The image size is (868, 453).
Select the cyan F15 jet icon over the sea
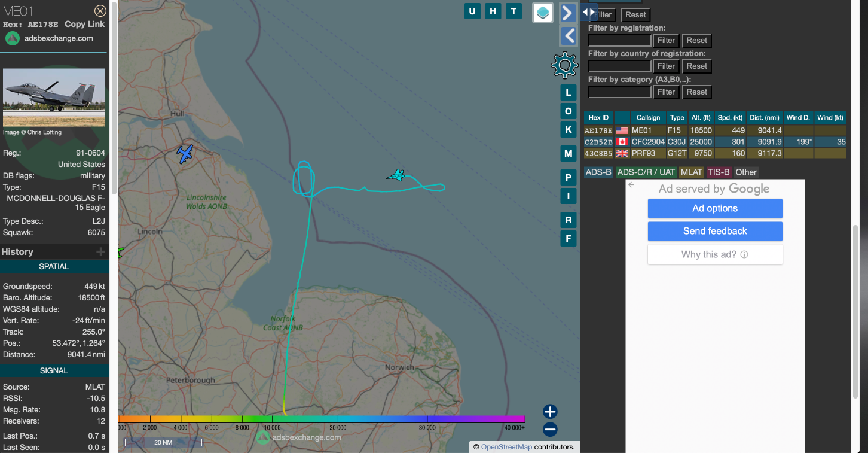tap(396, 175)
